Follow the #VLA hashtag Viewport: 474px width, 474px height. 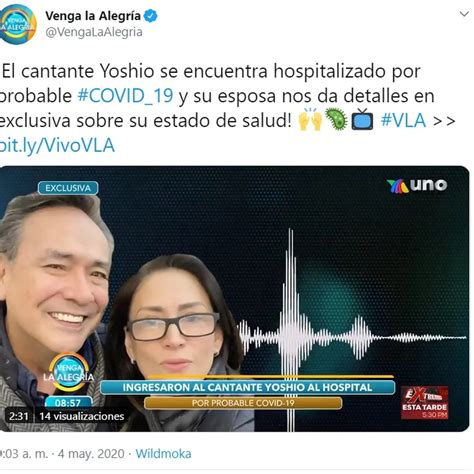(403, 120)
